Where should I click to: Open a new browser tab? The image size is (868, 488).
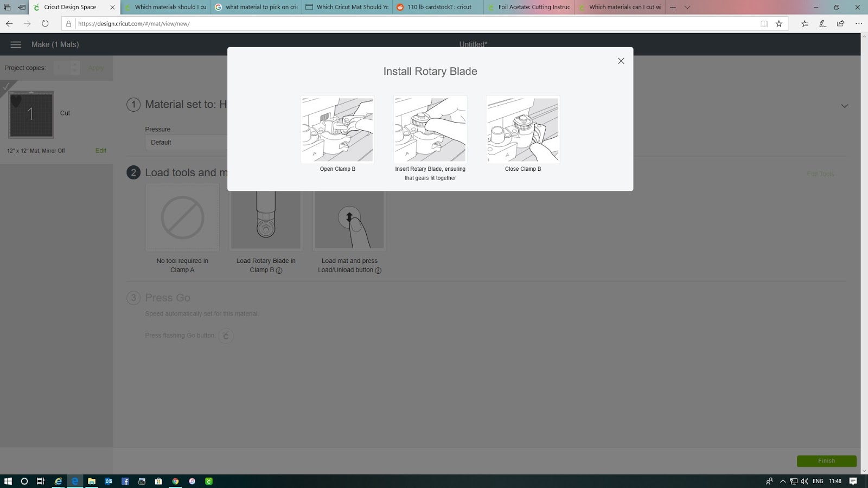pyautogui.click(x=673, y=7)
